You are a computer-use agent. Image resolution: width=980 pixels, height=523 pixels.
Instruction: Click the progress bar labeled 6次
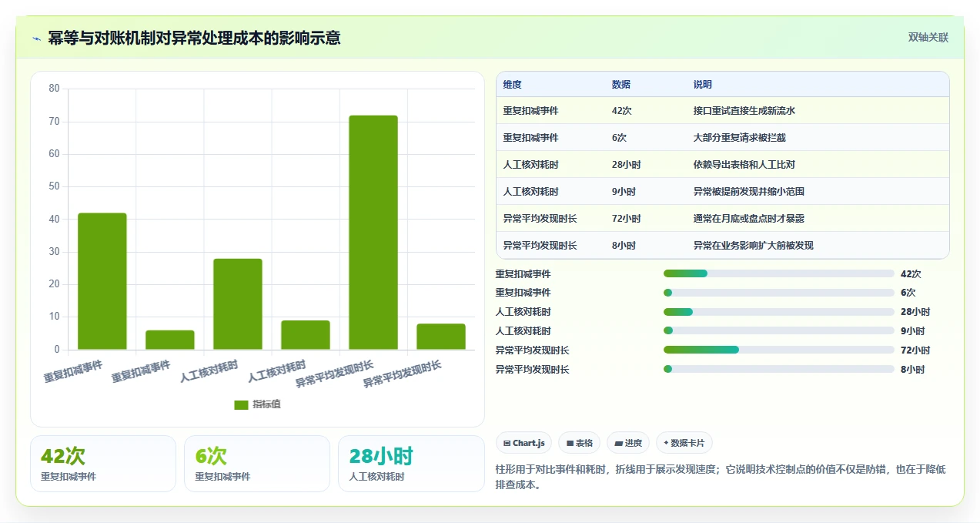(779, 293)
